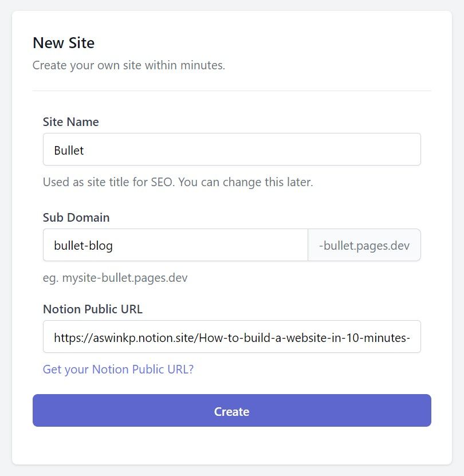464x476 pixels.
Task: Click the mysite-bullet.pages.dev example text
Action: [x=115, y=277]
